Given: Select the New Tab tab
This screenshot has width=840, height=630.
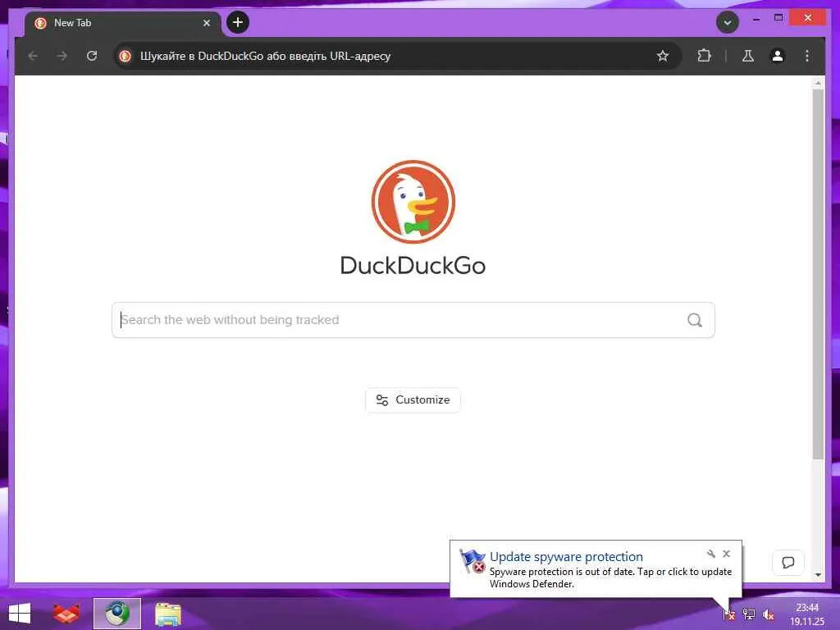Looking at the screenshot, I should coord(122,23).
